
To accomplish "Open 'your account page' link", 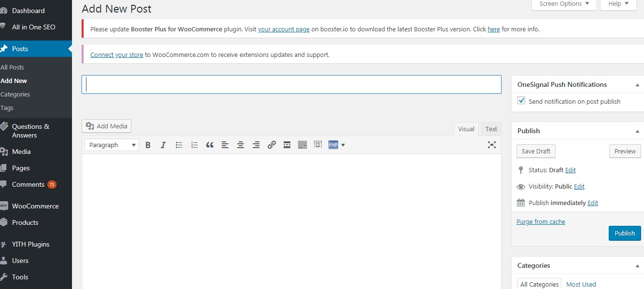I will tap(284, 29).
